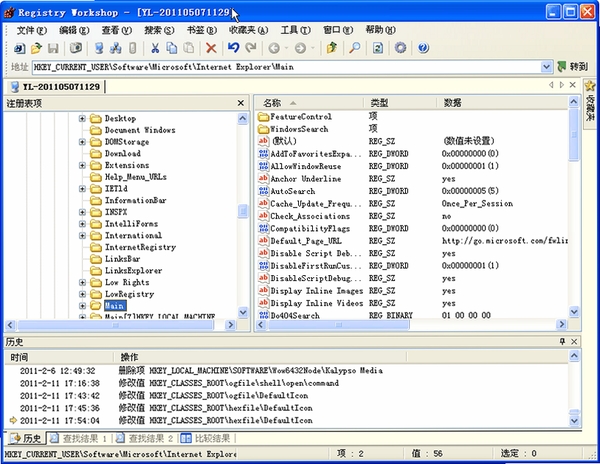Click the open file folder icon

click(36, 48)
